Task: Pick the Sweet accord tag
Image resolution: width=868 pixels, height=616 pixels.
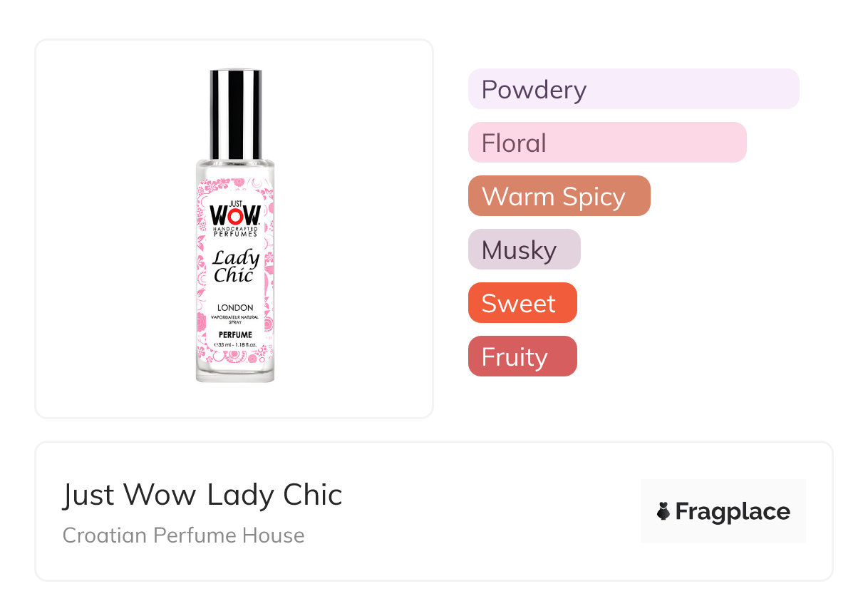Action: point(522,303)
